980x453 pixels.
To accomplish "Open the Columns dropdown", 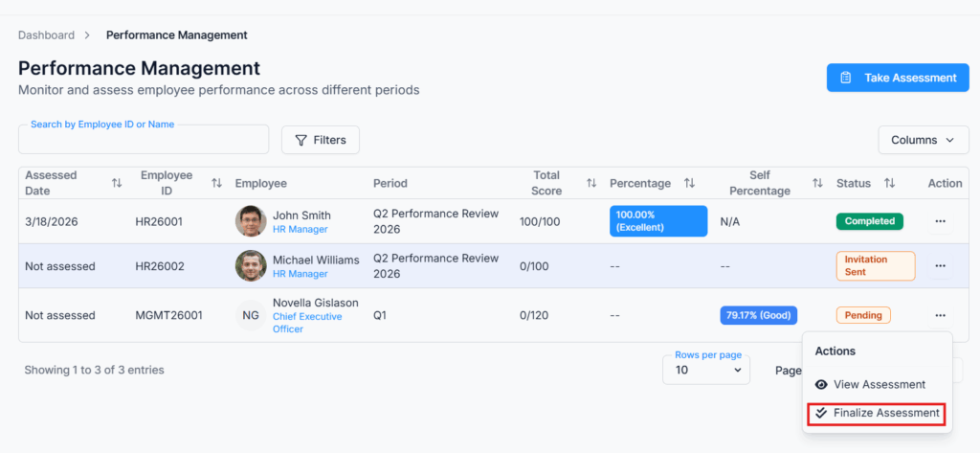I will [x=923, y=140].
